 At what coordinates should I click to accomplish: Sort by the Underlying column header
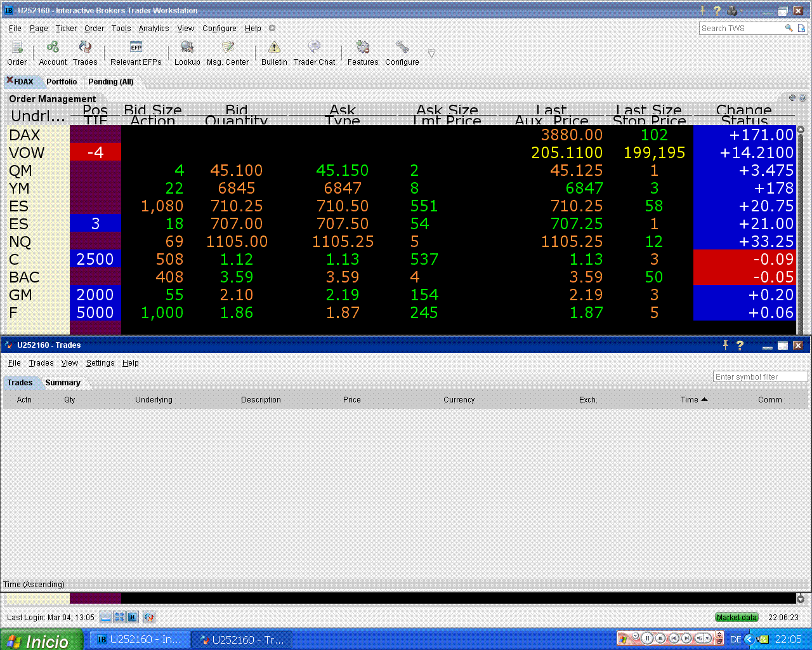pos(154,400)
